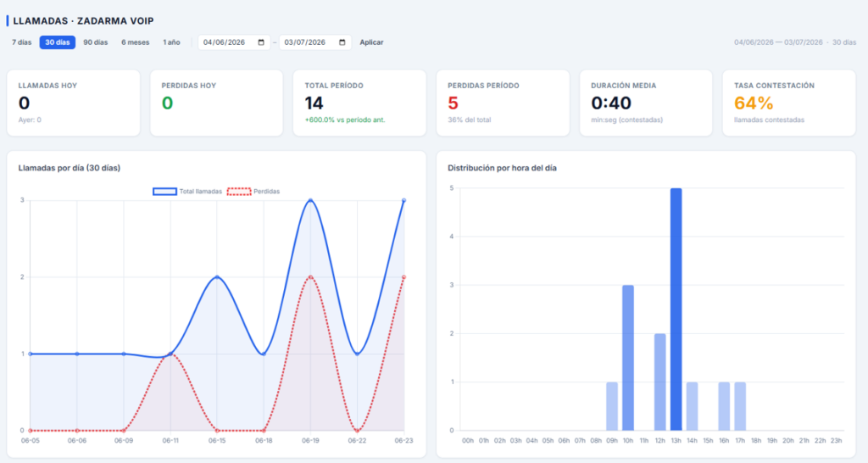Viewport: 868px width, 463px height.
Task: Click the Duración Media value 0:40
Action: pyautogui.click(x=611, y=103)
